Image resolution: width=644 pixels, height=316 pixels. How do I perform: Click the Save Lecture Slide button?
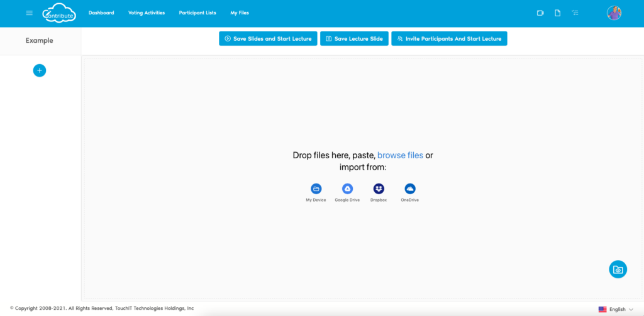(x=355, y=38)
